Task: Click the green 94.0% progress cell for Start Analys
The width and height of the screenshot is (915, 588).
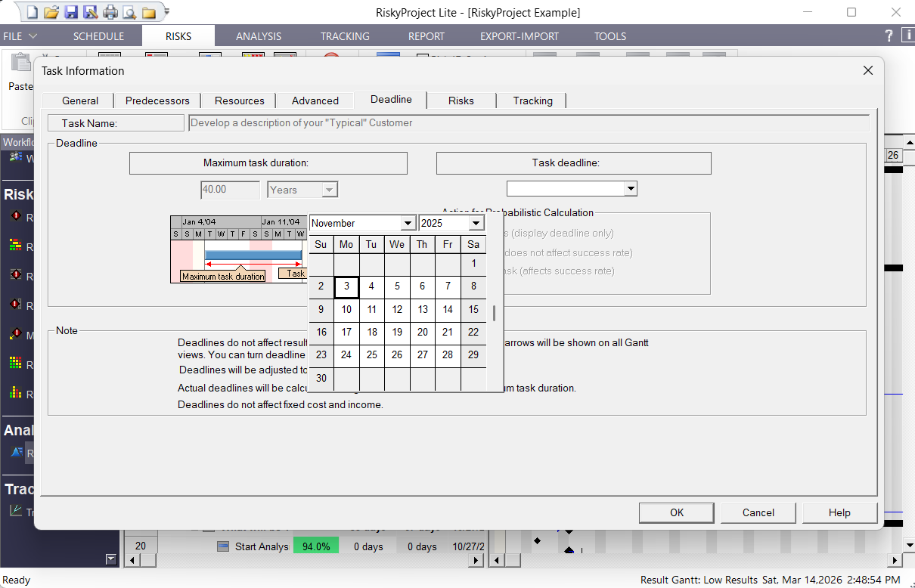Action: (316, 546)
